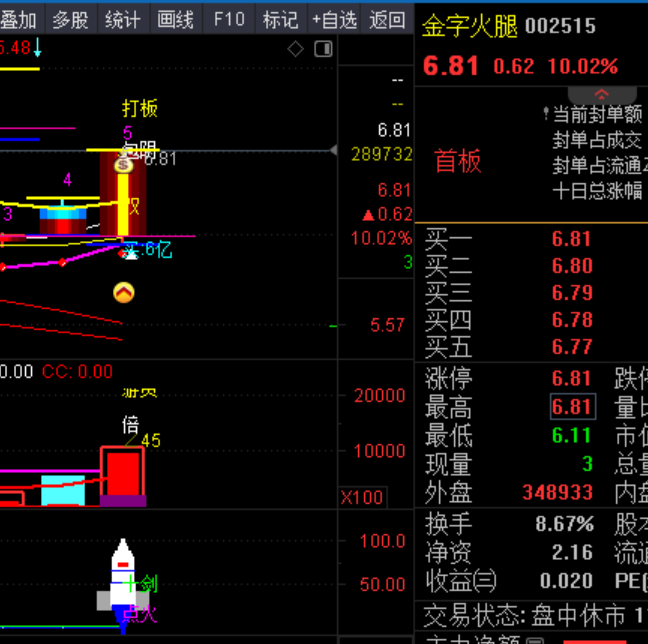Click the 封单占成交 label

[598, 140]
